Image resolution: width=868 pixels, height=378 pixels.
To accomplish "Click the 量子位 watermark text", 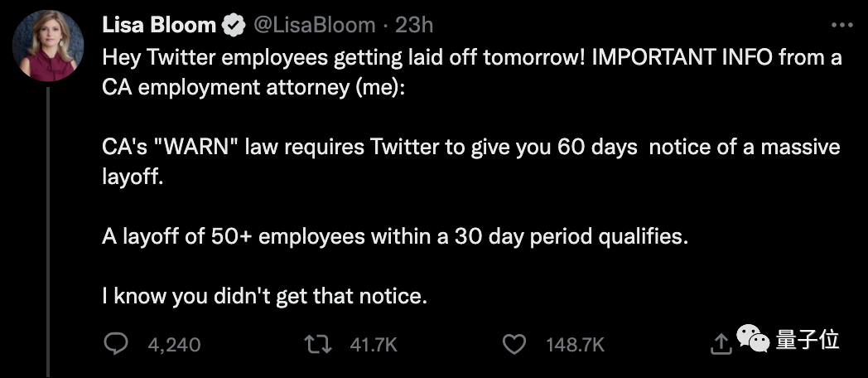I will pos(808,340).
